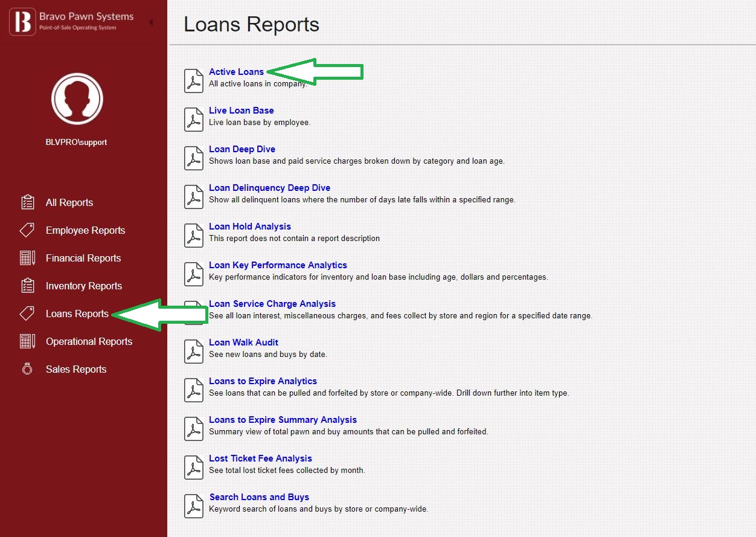
Task: Click the PDF icon beside Live Loan Base
Action: pyautogui.click(x=194, y=120)
